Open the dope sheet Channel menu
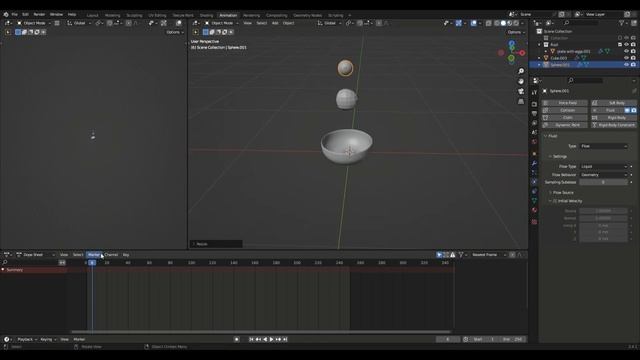Screen dimensions: 640x360 point(111,255)
